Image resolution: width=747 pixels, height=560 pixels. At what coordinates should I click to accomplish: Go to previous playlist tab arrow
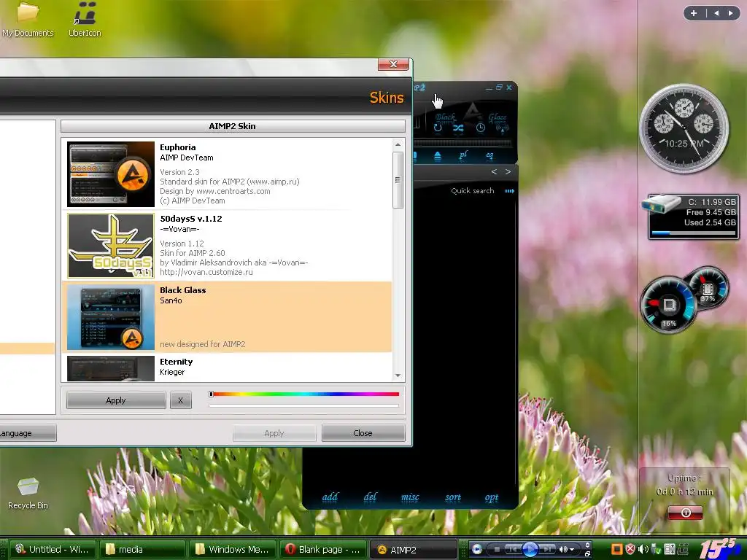pyautogui.click(x=494, y=171)
